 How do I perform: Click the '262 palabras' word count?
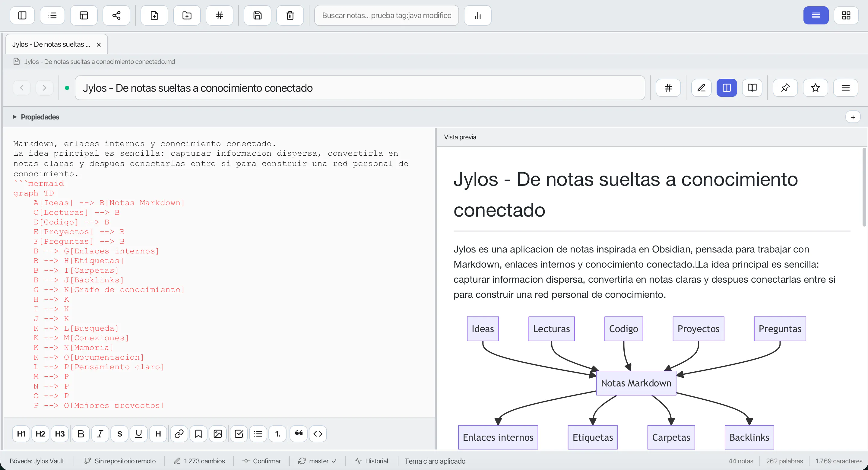tap(784, 461)
